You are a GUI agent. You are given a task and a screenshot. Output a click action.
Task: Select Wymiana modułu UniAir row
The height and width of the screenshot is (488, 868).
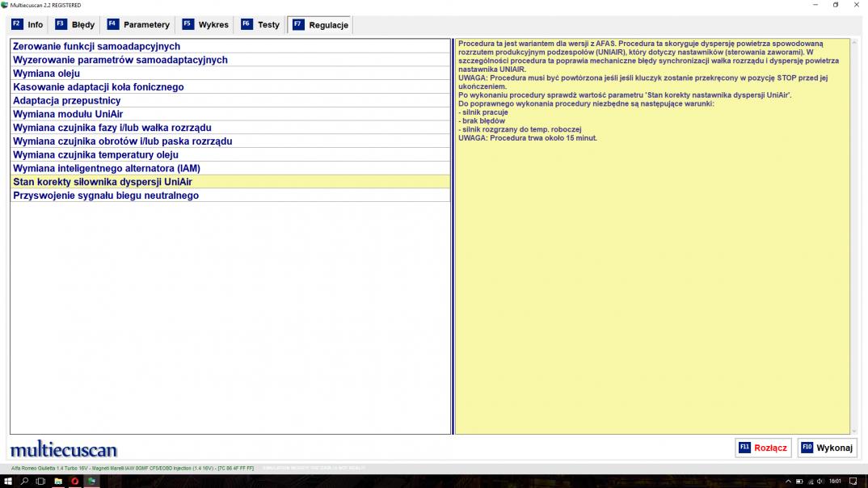230,114
